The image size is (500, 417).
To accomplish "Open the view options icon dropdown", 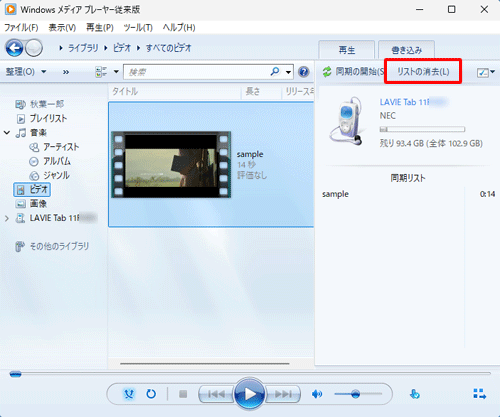I will coord(107,72).
